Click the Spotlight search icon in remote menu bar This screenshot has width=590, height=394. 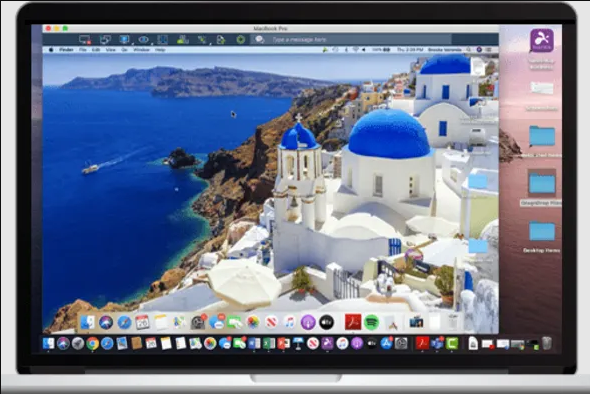point(469,50)
